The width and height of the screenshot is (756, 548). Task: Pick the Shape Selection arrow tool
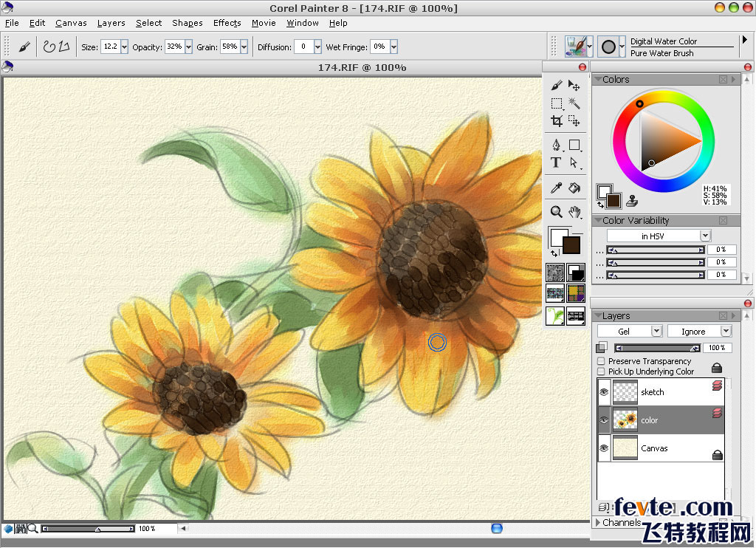tap(574, 162)
